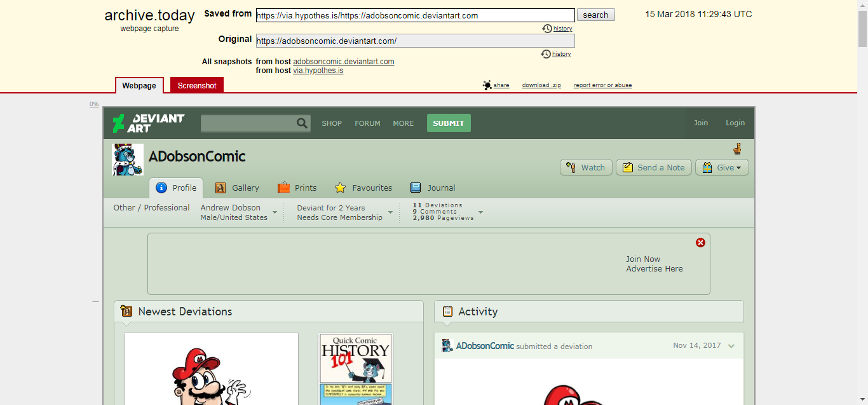Click the share icon
Screen dimensions: 868x405
click(487, 85)
